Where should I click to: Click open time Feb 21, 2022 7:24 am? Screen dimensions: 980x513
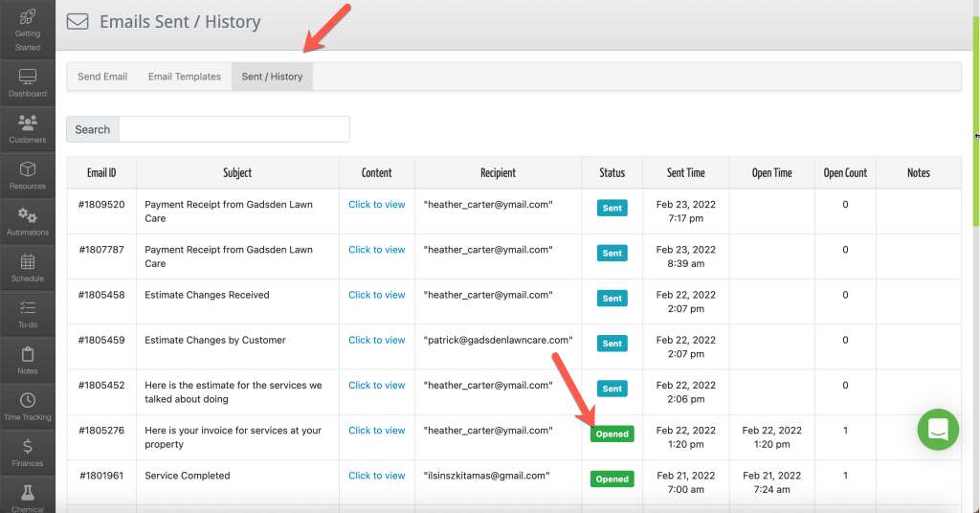772,482
